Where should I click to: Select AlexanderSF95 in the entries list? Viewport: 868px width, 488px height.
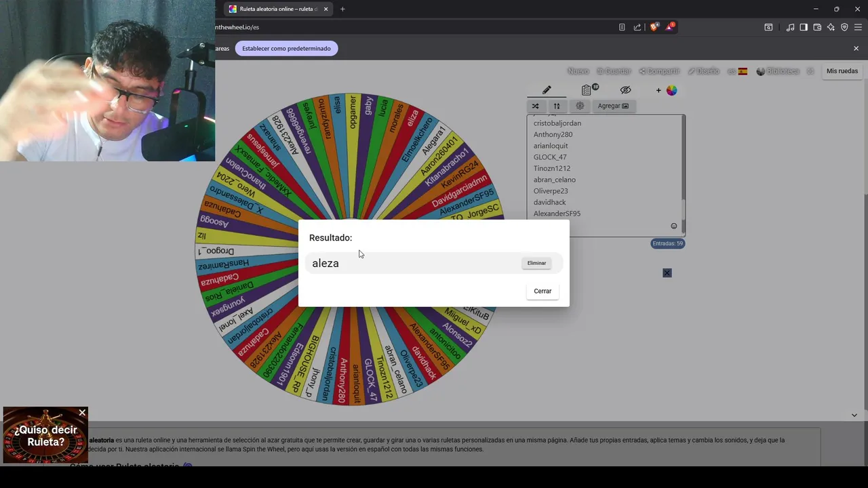click(557, 213)
